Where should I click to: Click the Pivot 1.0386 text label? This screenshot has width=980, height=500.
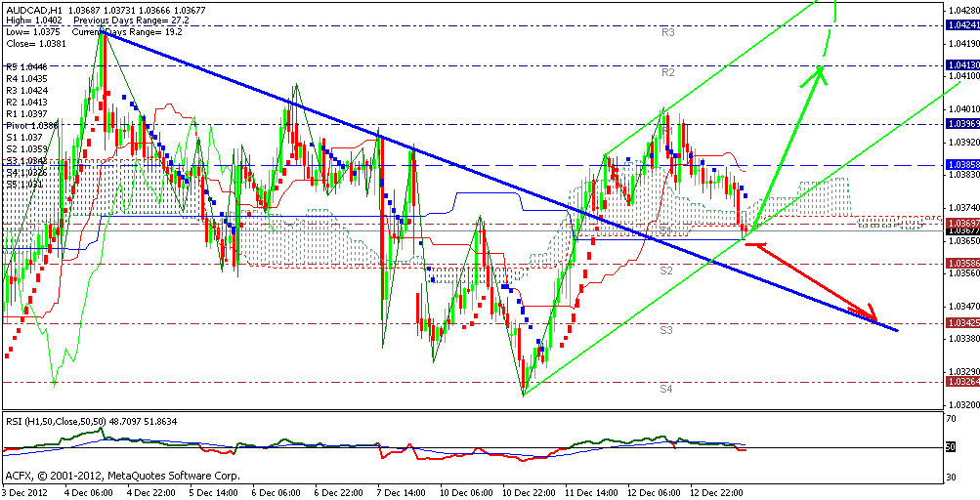pos(30,126)
